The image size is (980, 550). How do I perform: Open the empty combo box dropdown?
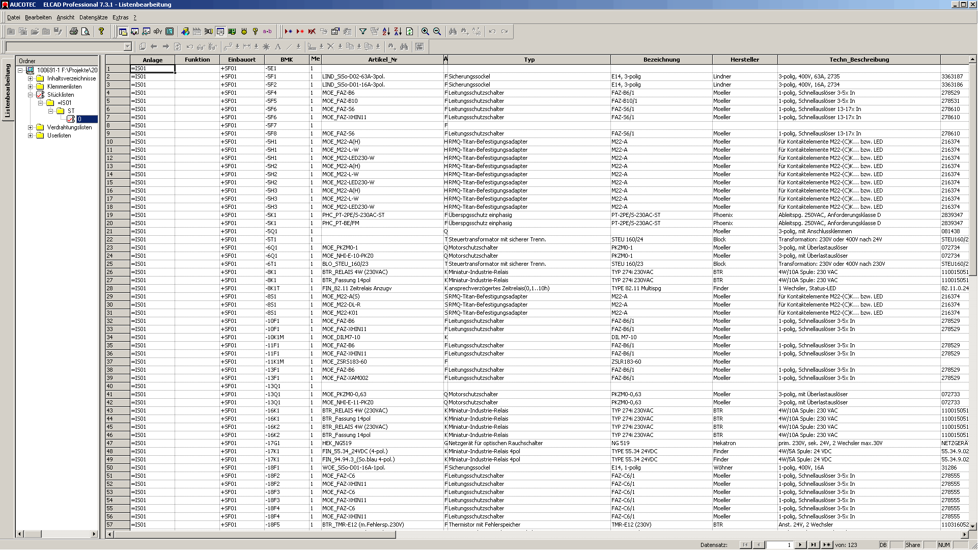128,47
